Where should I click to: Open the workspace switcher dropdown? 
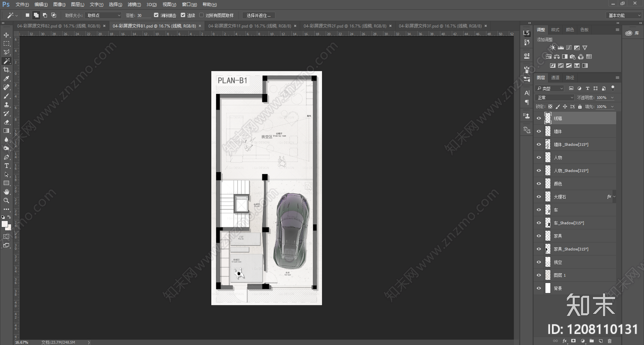pyautogui.click(x=624, y=15)
